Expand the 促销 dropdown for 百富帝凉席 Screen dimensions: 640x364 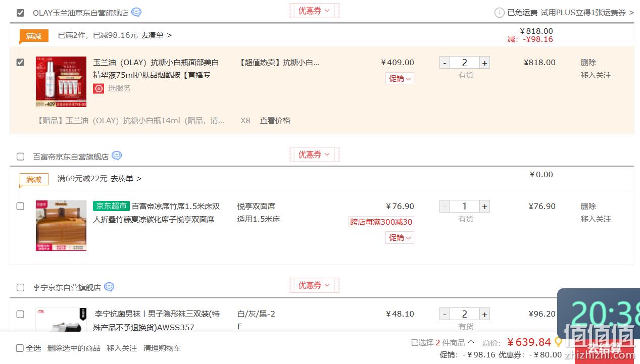(x=400, y=237)
